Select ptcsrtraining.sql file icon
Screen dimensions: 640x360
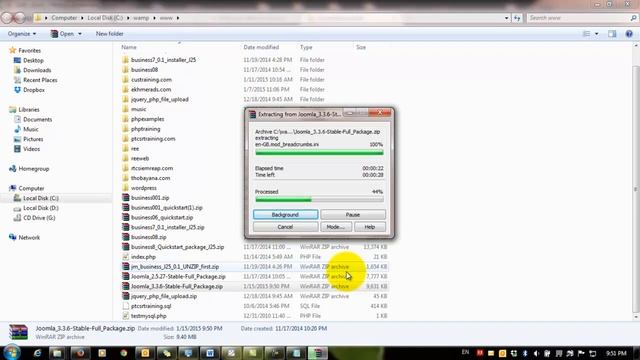pyautogui.click(x=125, y=306)
